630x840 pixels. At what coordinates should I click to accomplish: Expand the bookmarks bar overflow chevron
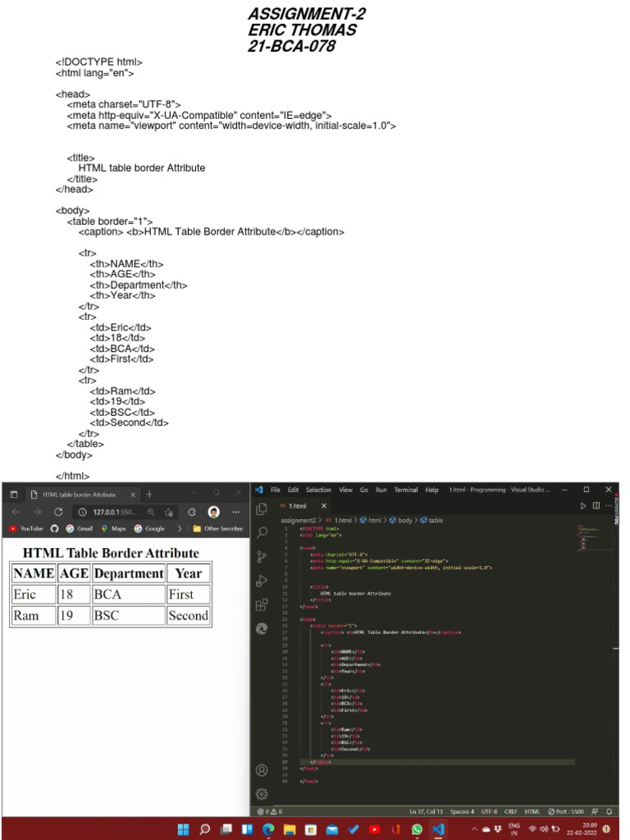(179, 529)
